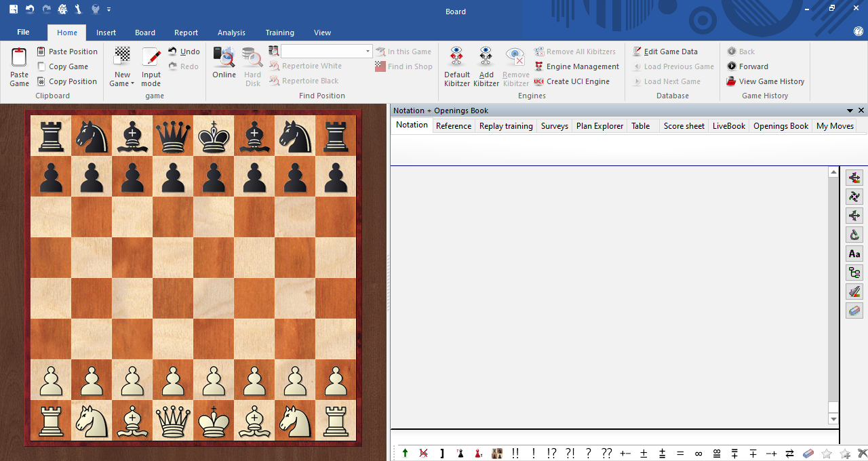Image resolution: width=868 pixels, height=461 pixels.
Task: Click Create UCI Engine
Action: 572,81
